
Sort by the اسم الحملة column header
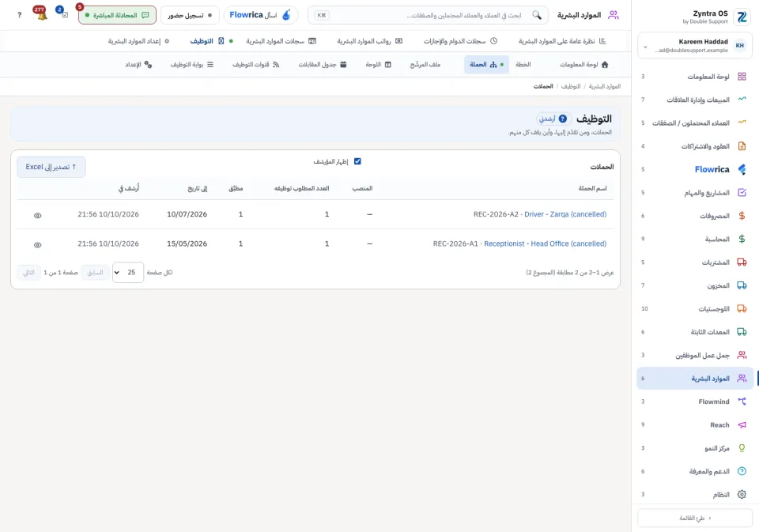click(x=592, y=188)
